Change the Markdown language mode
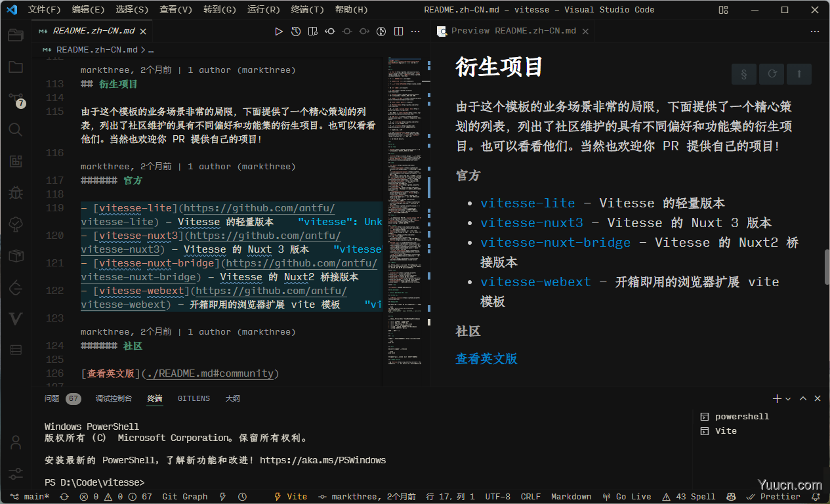 (571, 497)
